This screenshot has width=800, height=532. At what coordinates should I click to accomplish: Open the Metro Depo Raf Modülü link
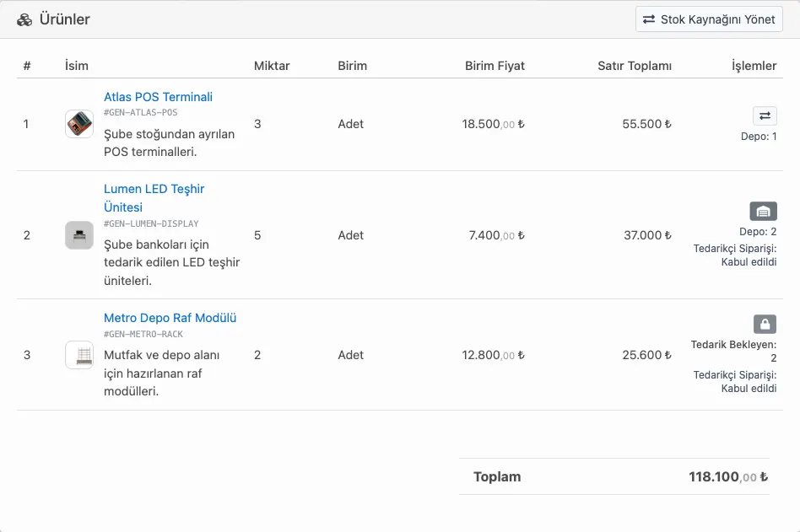coord(170,318)
